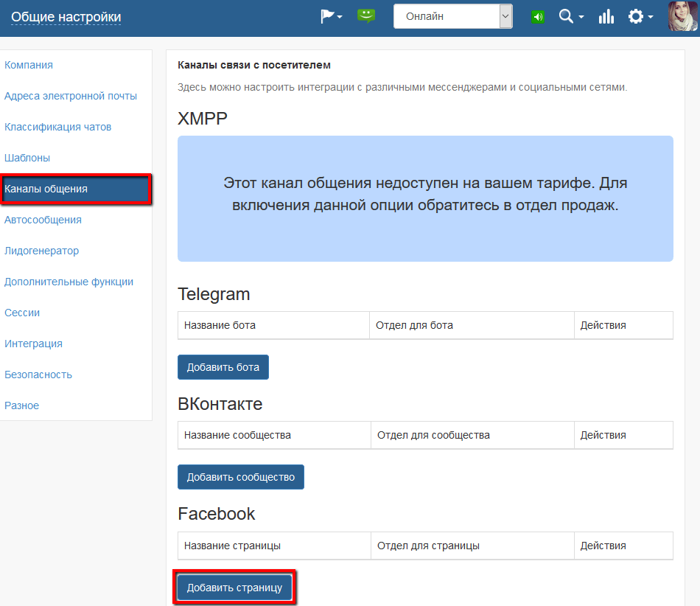Open the flag notifications icon
This screenshot has height=606, width=700.
click(x=328, y=16)
